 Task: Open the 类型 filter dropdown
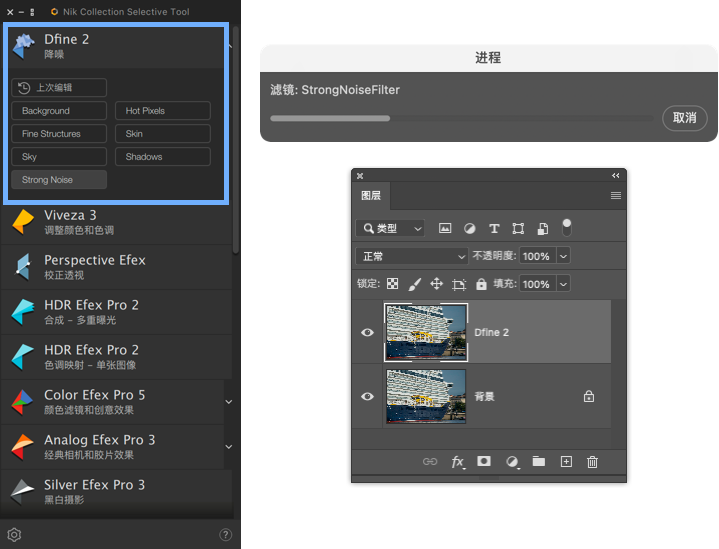[390, 228]
